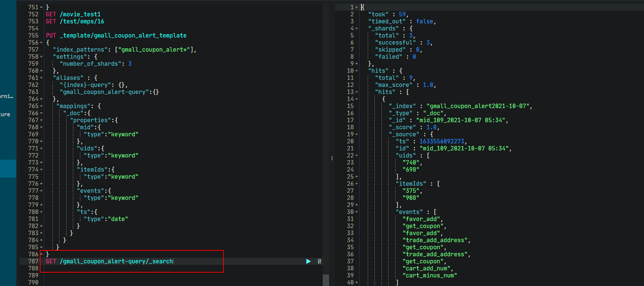Fold the "mappings" block at line 765

point(41,106)
